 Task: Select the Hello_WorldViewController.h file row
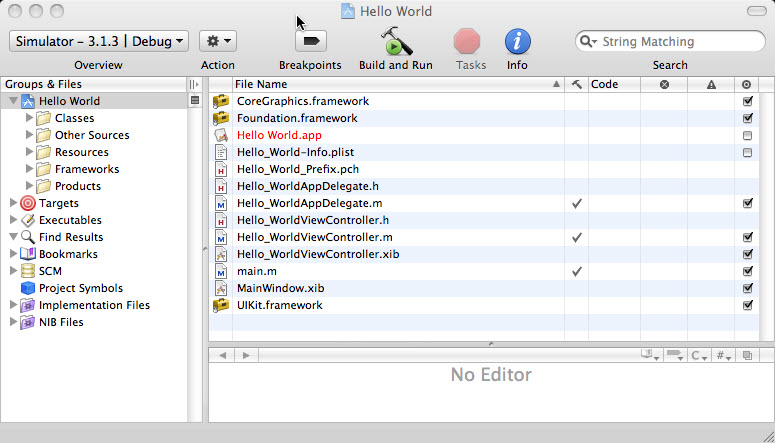pos(484,220)
